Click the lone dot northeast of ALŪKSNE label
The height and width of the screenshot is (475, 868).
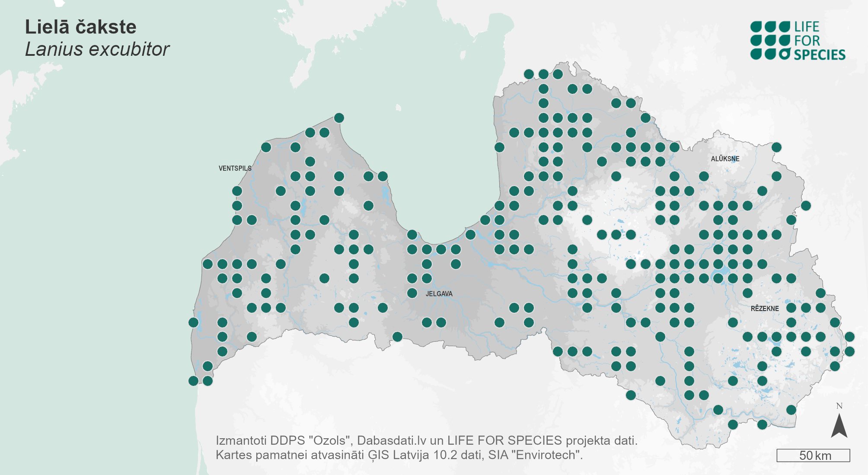[776, 147]
